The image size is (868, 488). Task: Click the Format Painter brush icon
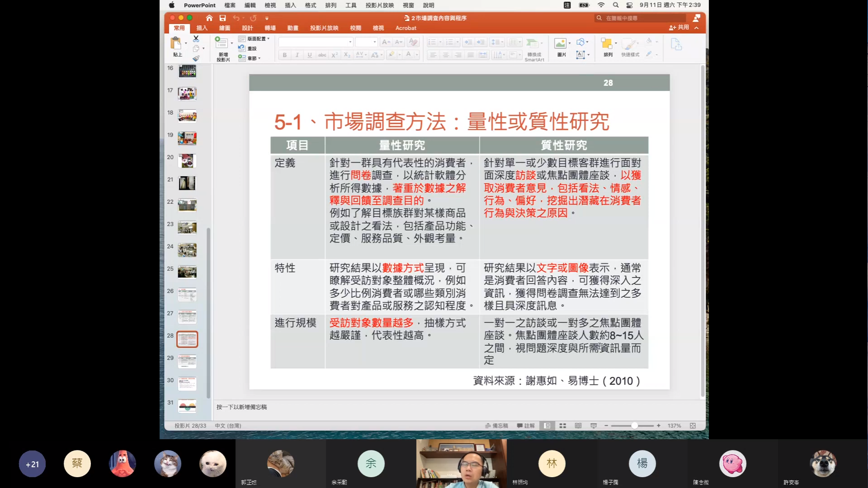(x=196, y=58)
